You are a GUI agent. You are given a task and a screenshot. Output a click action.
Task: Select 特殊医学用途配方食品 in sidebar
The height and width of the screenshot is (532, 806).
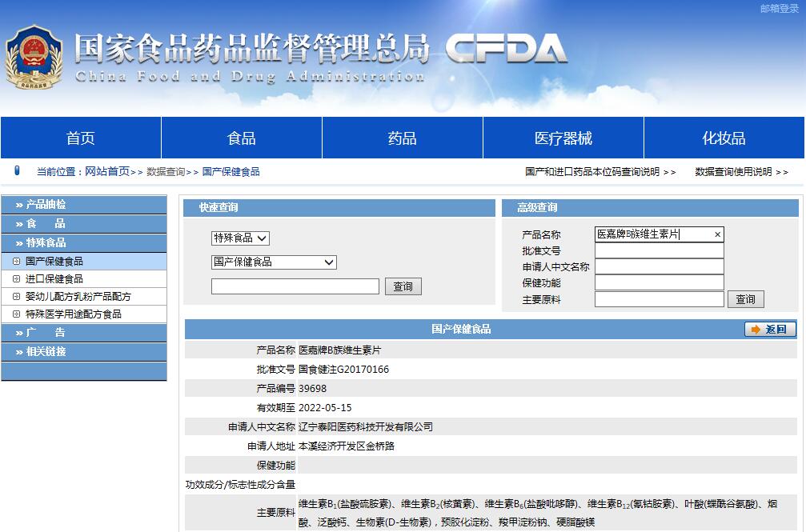[73, 314]
